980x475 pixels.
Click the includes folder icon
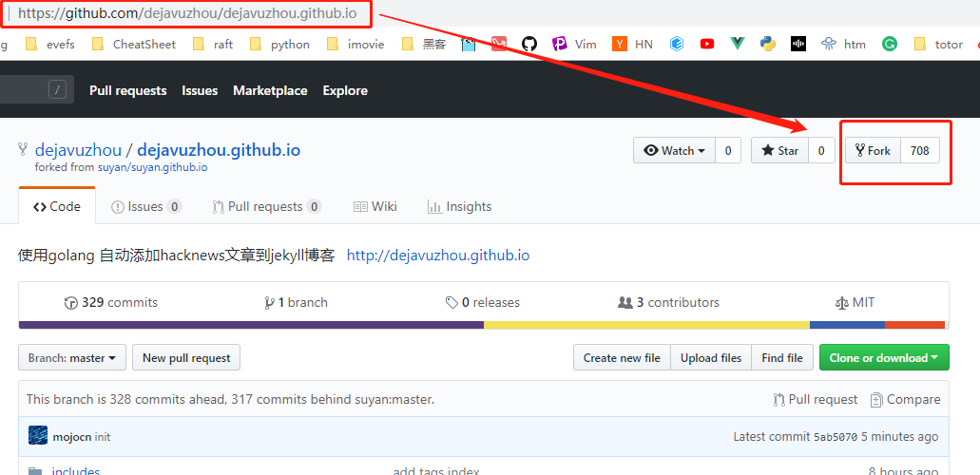tap(35, 470)
